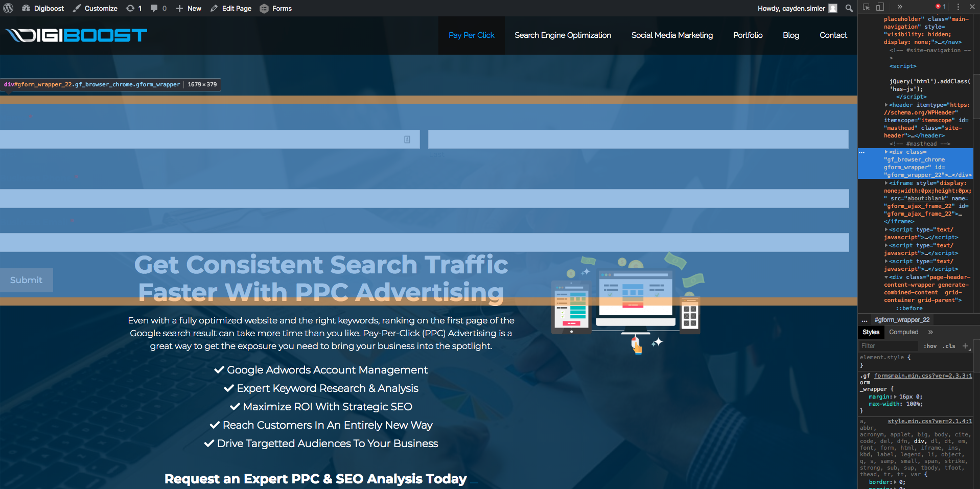Click the first left form input field
Screen dimensions: 980x489
point(209,139)
